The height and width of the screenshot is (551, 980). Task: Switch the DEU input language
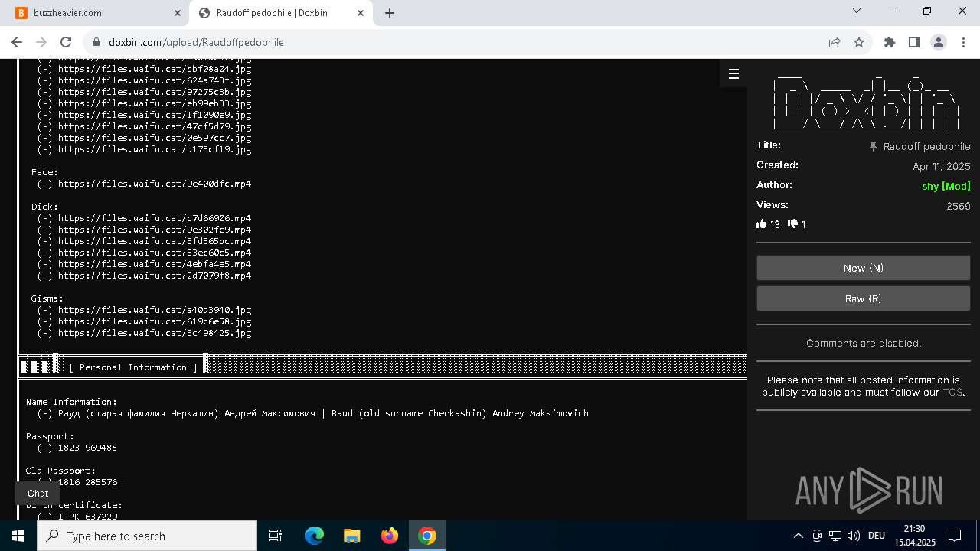877,536
